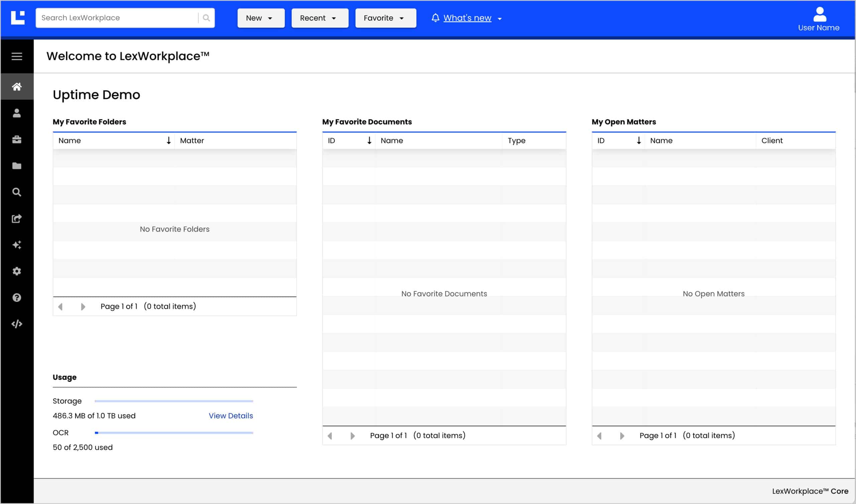Click View Details storage link
The image size is (856, 504).
click(231, 416)
